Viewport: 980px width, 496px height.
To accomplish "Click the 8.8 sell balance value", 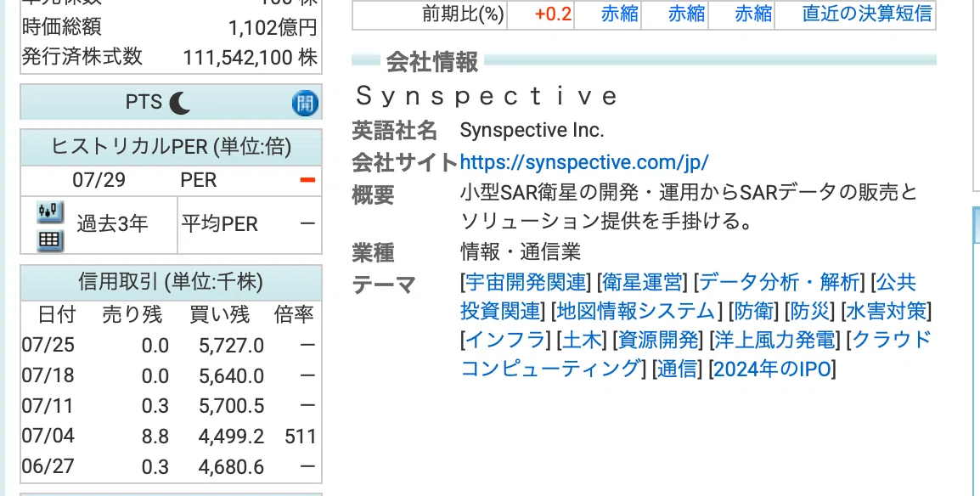I will click(155, 436).
